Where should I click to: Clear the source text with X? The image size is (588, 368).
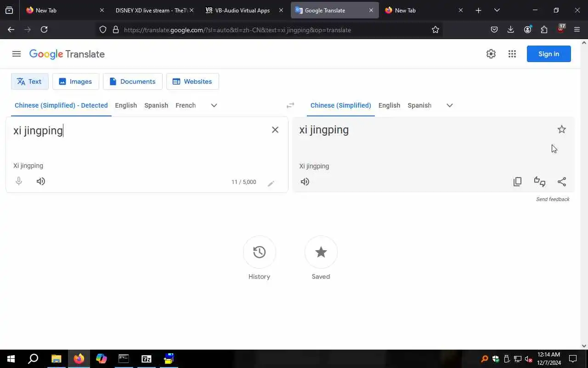(275, 130)
